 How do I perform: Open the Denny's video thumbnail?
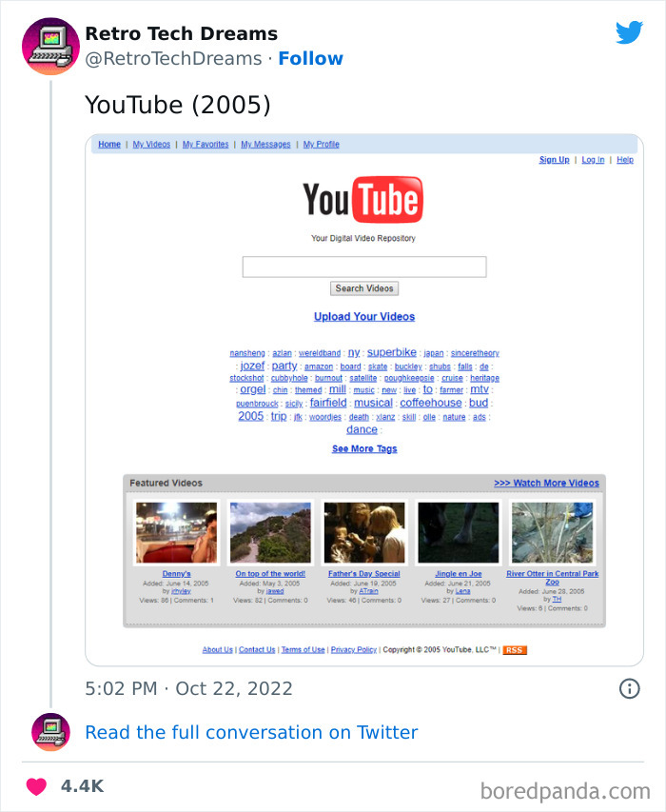click(177, 533)
